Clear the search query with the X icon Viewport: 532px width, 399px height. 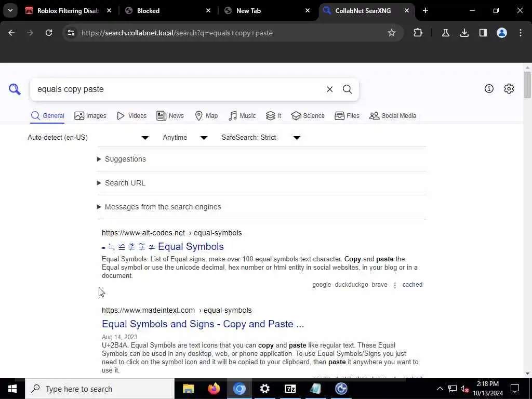329,89
